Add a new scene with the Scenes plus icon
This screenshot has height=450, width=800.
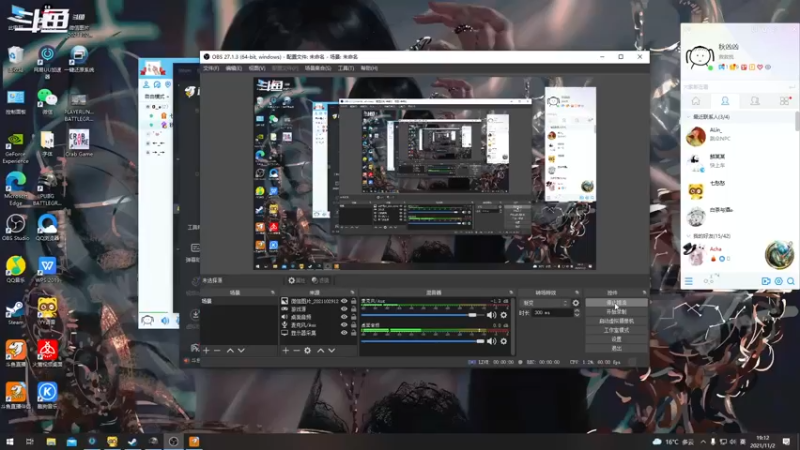pos(206,351)
